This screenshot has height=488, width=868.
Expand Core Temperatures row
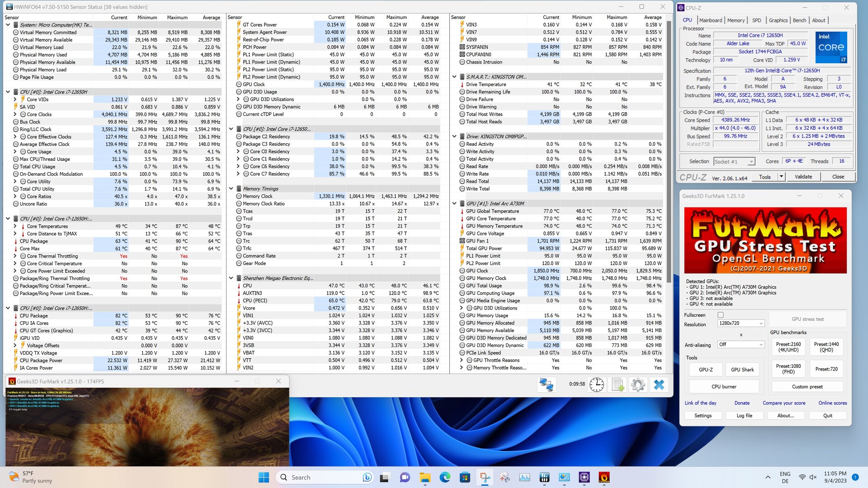coord(15,226)
